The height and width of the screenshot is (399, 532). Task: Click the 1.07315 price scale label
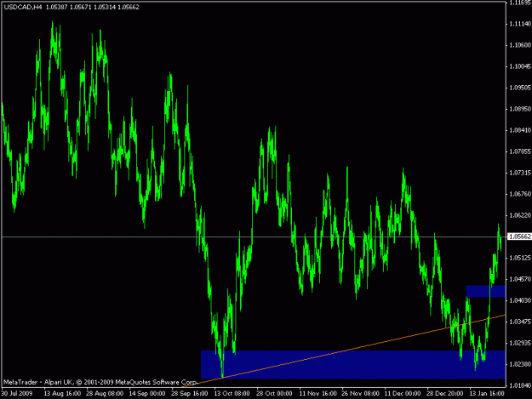(x=520, y=173)
